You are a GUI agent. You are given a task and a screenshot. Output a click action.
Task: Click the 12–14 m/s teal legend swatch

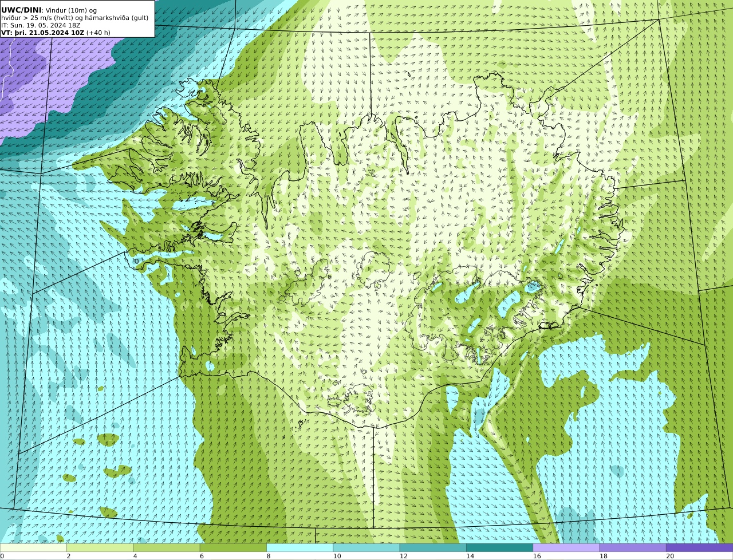(x=433, y=547)
